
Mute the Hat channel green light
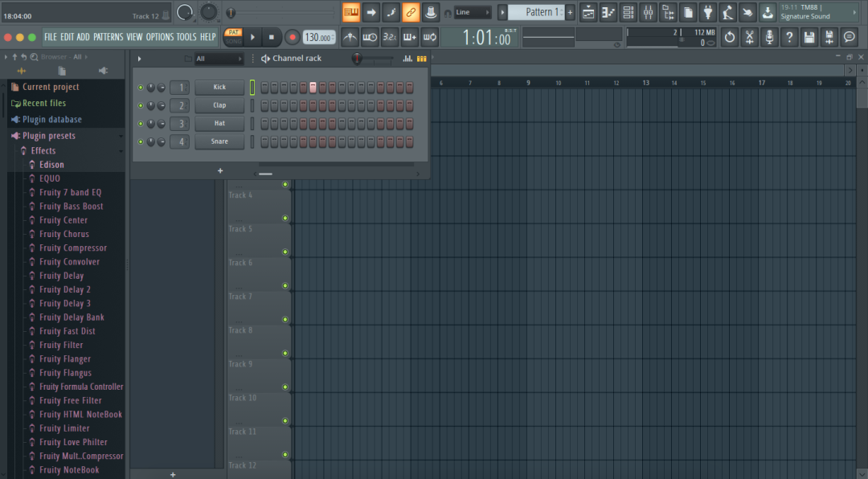point(141,124)
